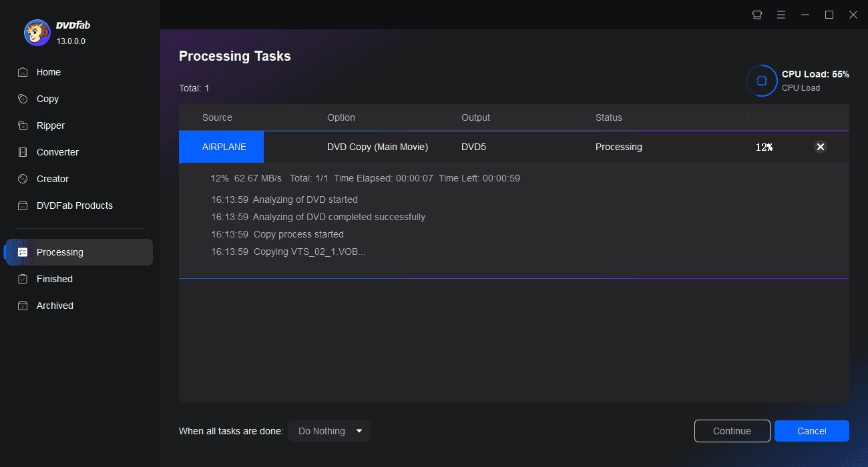Open the hamburger menu in title bar
Screen dimensions: 868x467
tap(781, 15)
